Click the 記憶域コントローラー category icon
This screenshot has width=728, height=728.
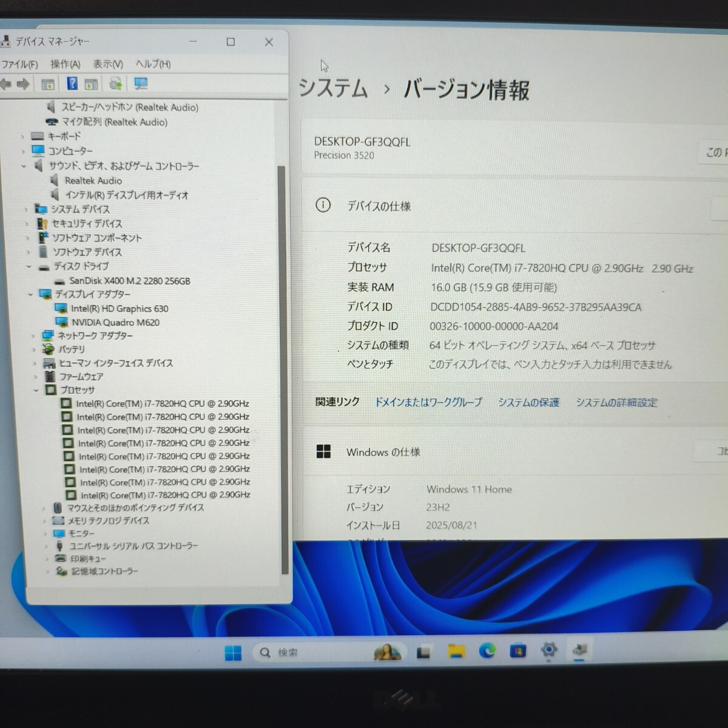click(x=61, y=571)
